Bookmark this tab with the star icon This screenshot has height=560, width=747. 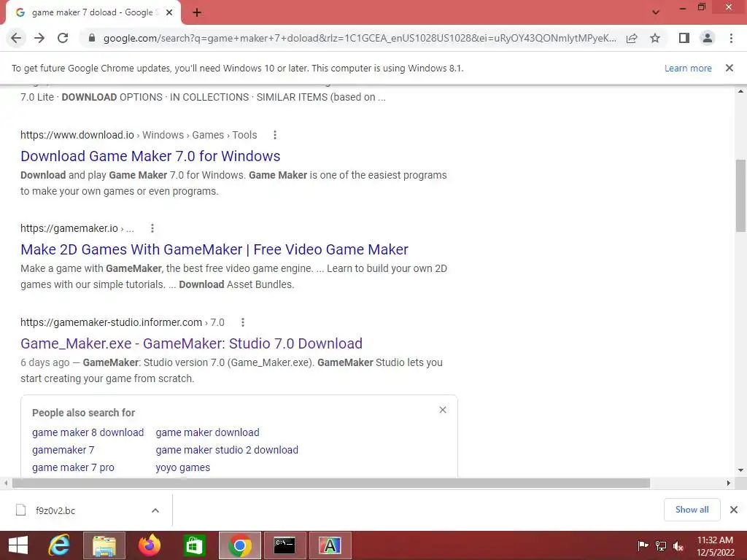(x=655, y=38)
